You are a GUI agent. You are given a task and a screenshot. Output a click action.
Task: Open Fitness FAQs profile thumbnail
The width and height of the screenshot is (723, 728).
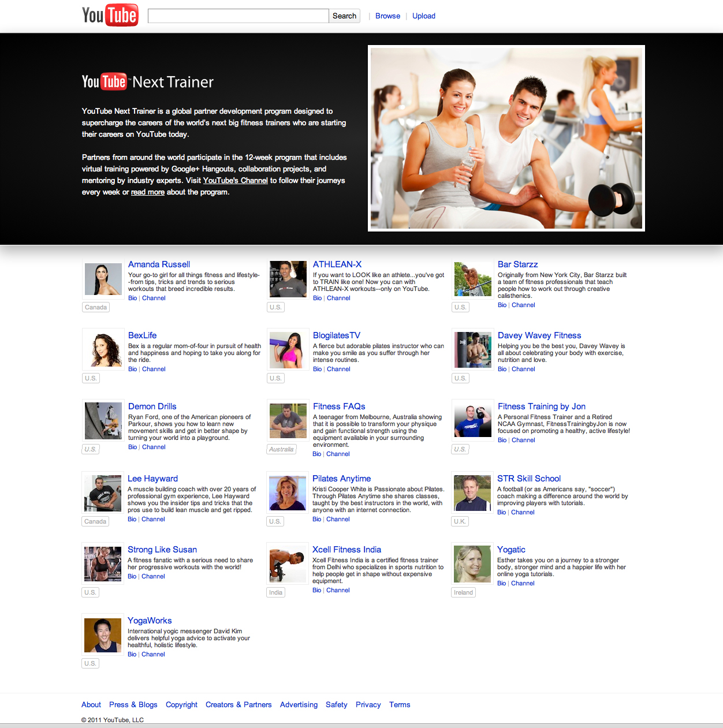(x=288, y=421)
